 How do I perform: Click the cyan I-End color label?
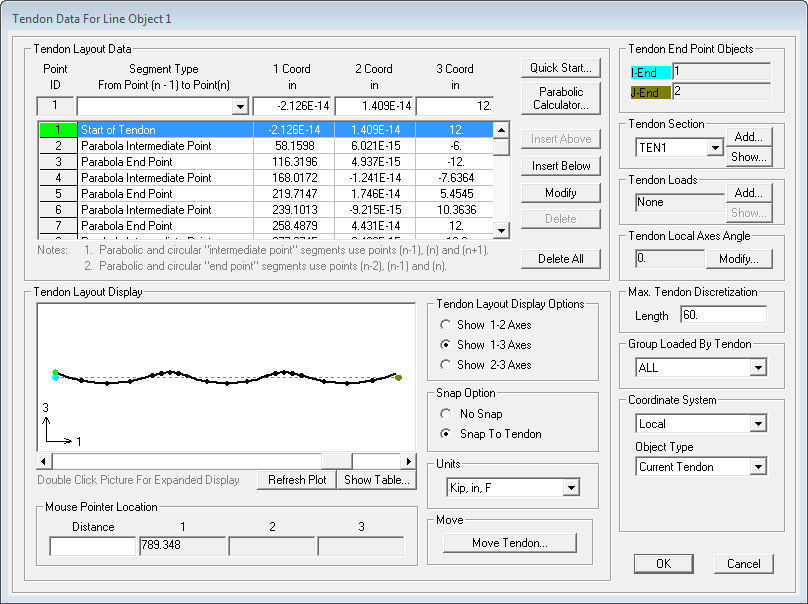[650, 73]
